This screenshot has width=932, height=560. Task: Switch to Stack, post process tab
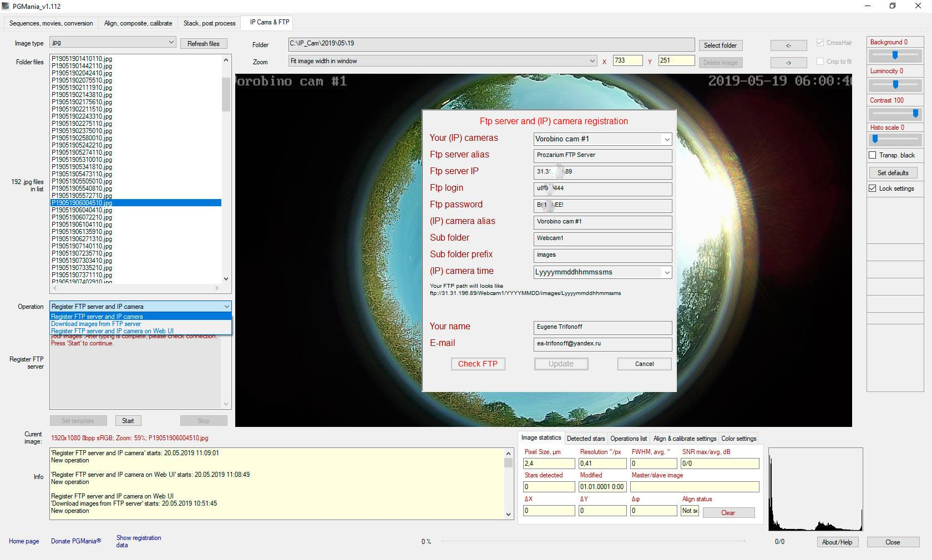[x=209, y=23]
